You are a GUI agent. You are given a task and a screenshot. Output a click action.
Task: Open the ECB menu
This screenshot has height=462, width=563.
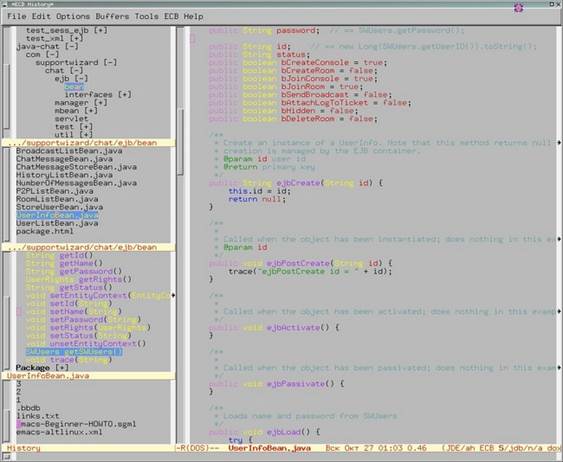pos(171,17)
